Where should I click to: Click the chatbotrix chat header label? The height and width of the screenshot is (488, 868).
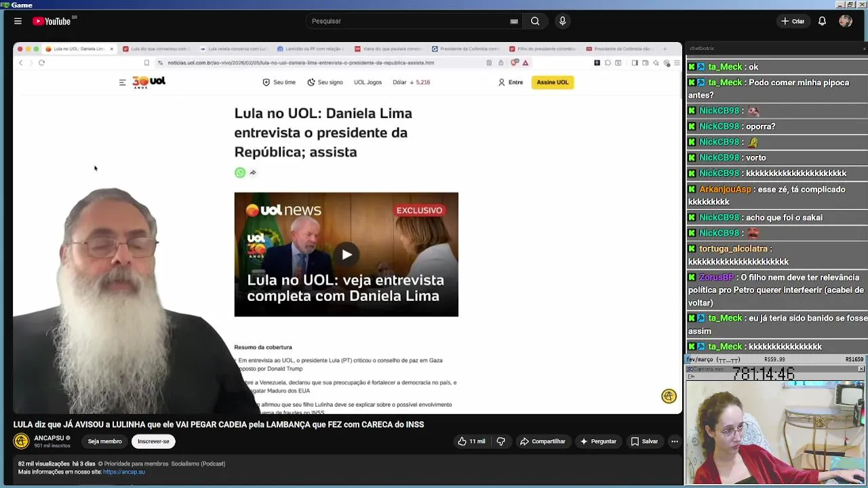click(x=702, y=49)
